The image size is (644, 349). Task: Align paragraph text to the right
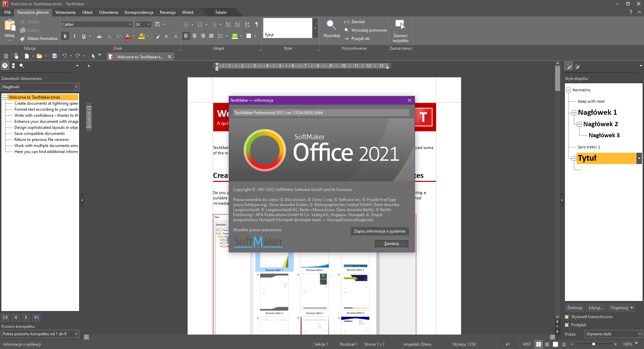[203, 36]
